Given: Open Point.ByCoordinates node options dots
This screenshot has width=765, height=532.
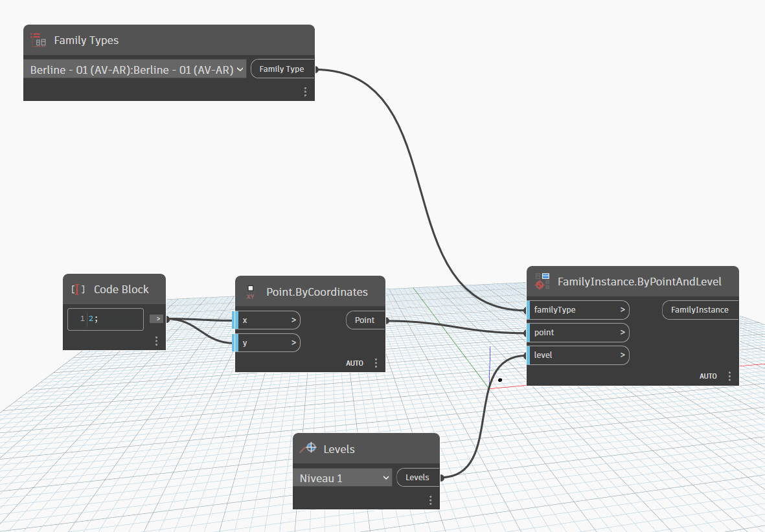Looking at the screenshot, I should [x=376, y=363].
